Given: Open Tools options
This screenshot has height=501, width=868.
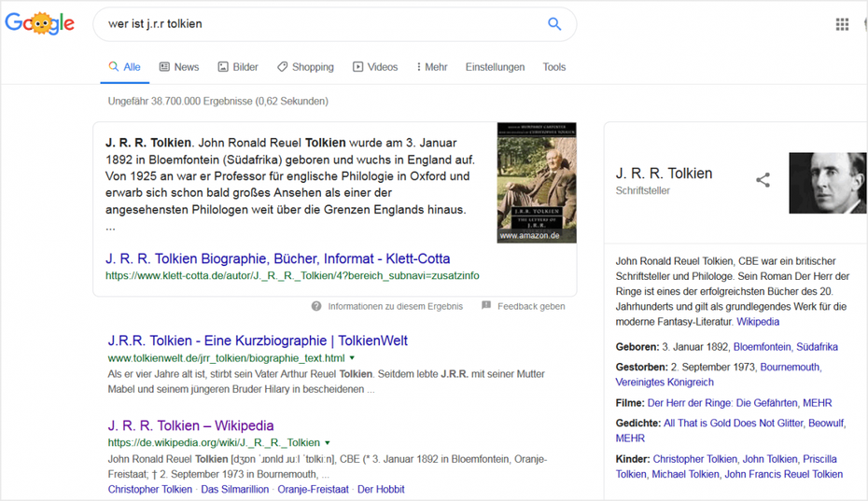Looking at the screenshot, I should (554, 67).
